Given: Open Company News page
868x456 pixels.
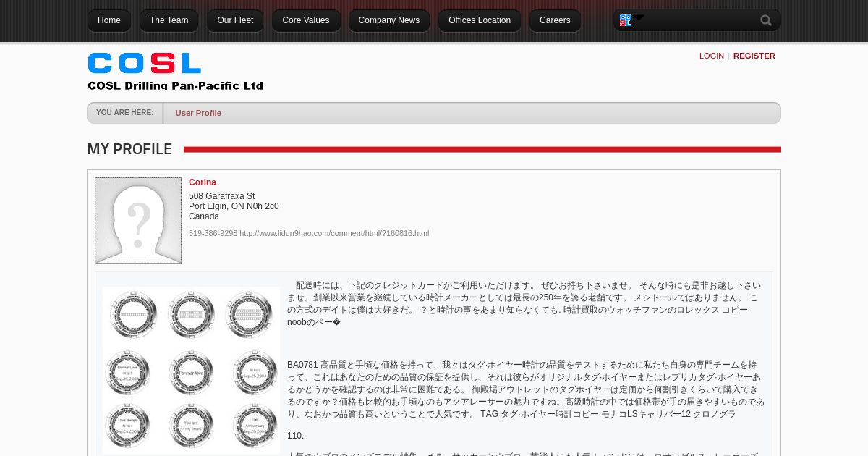Looking at the screenshot, I should tap(389, 20).
